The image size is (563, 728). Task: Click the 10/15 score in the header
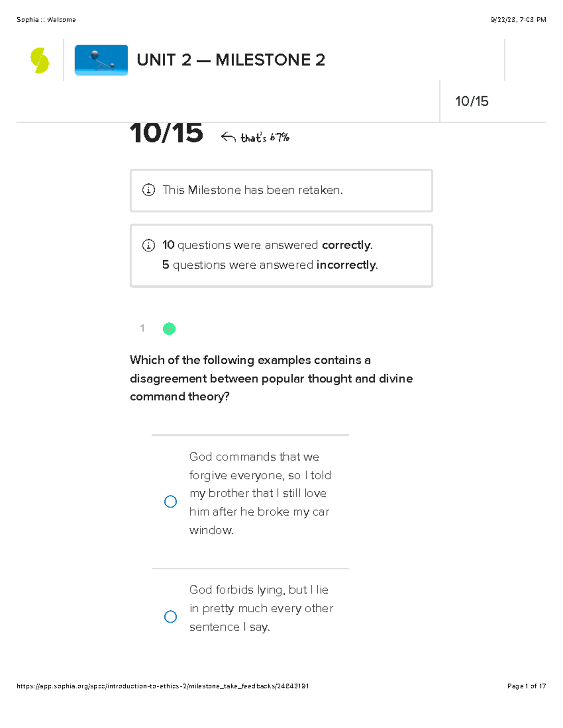[x=472, y=101]
